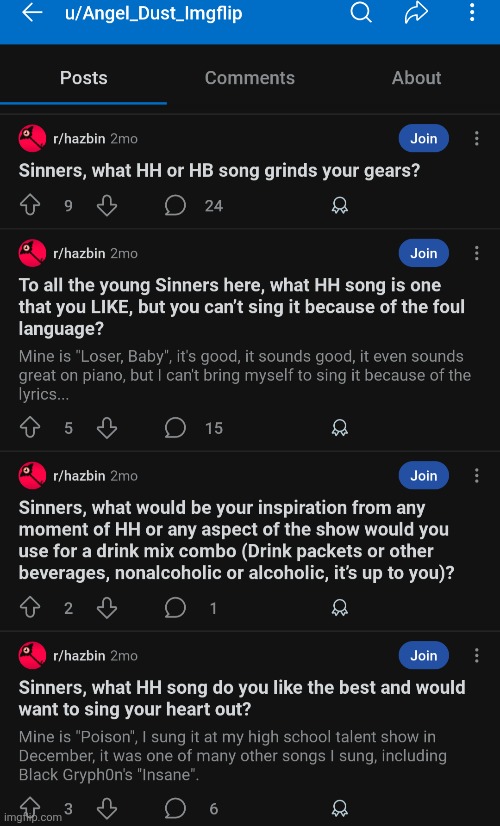Open post 'what HH song do you like the best'
500x826 pixels.
(x=242, y=699)
